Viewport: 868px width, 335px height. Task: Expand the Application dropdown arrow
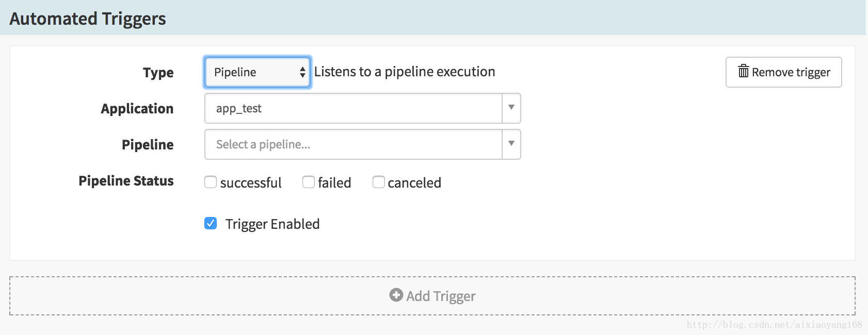point(511,108)
